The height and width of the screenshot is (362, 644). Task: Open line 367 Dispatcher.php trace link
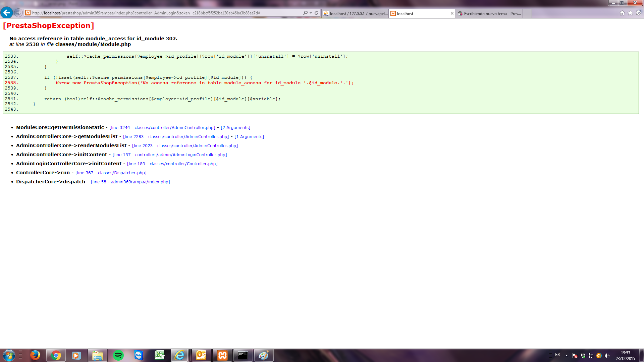[x=111, y=173]
